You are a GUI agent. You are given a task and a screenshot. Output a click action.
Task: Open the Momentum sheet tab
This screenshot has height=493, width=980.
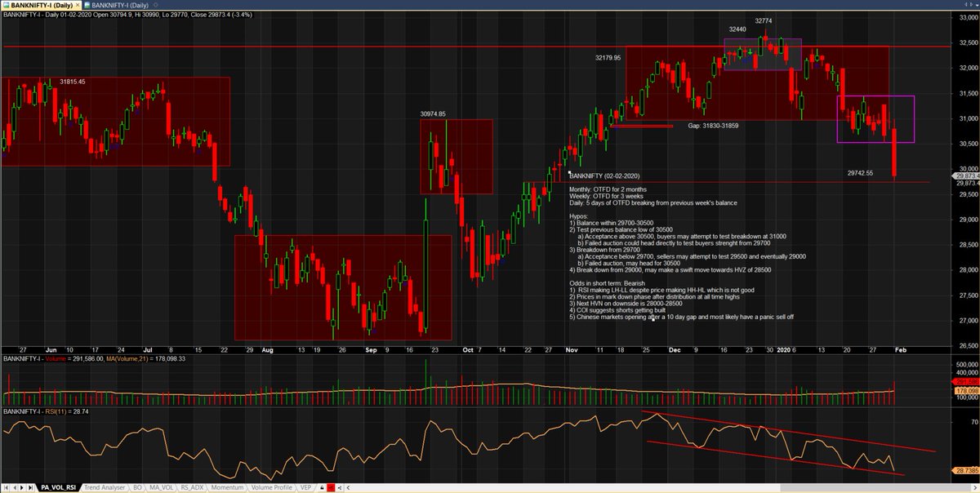[x=228, y=487]
